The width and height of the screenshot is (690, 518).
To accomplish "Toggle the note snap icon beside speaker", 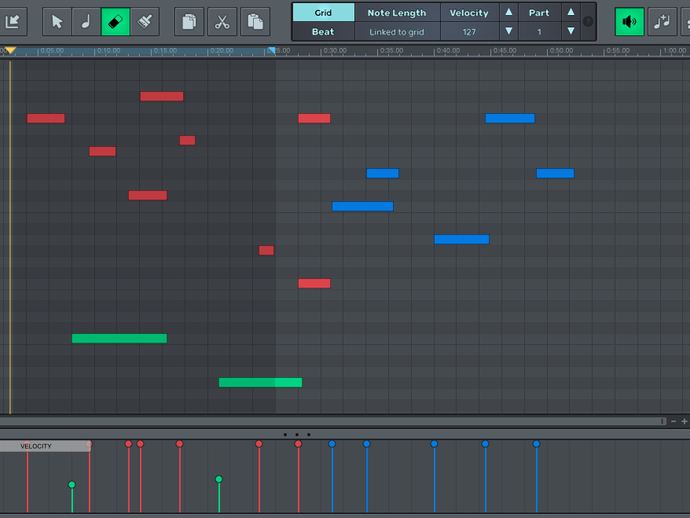I will (661, 21).
